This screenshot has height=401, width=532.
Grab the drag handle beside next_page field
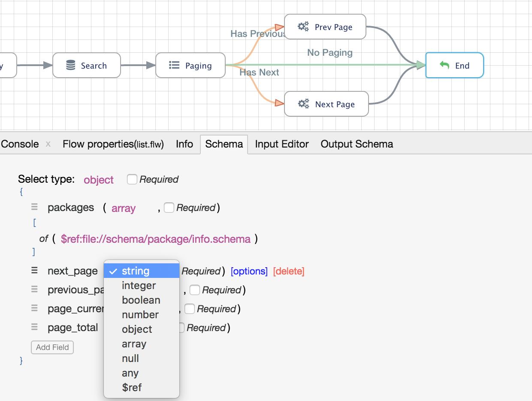[x=34, y=271]
